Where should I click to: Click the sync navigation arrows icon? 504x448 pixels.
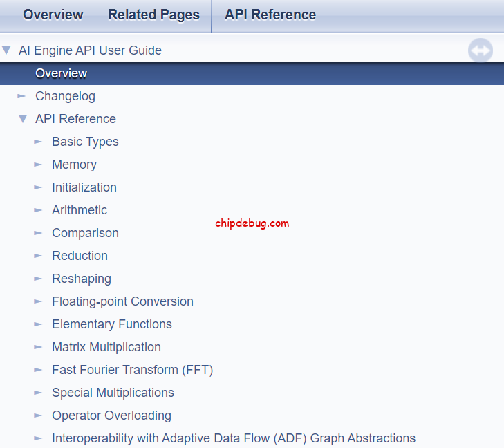coord(480,51)
